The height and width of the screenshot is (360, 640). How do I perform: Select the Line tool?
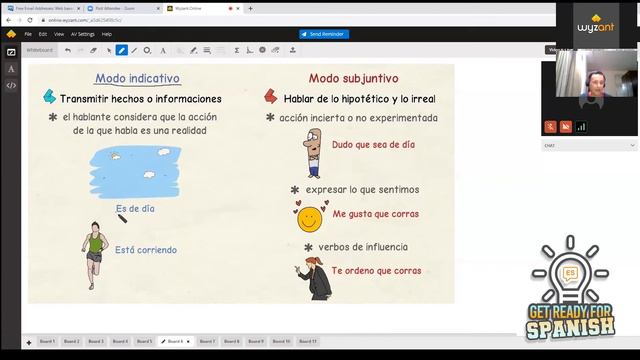[134, 50]
